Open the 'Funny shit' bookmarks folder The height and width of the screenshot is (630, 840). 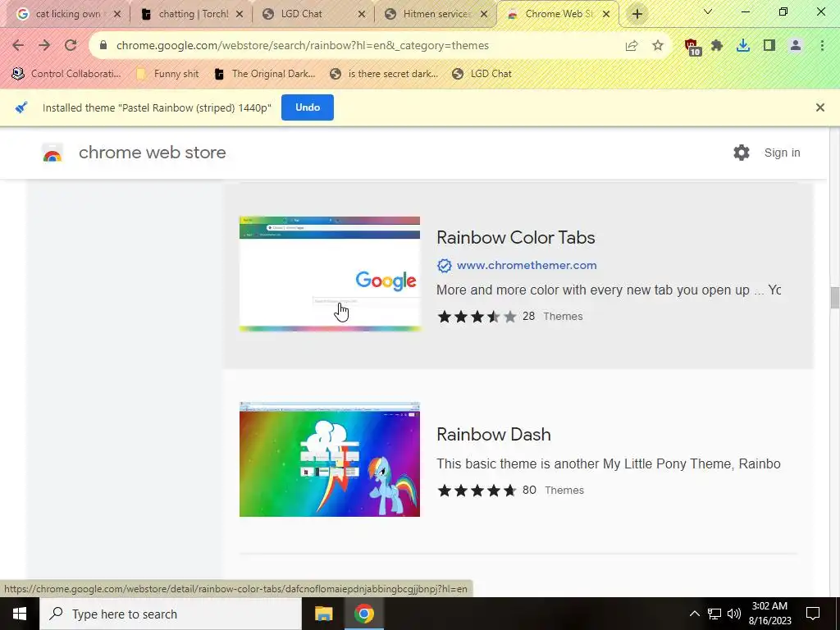167,74
